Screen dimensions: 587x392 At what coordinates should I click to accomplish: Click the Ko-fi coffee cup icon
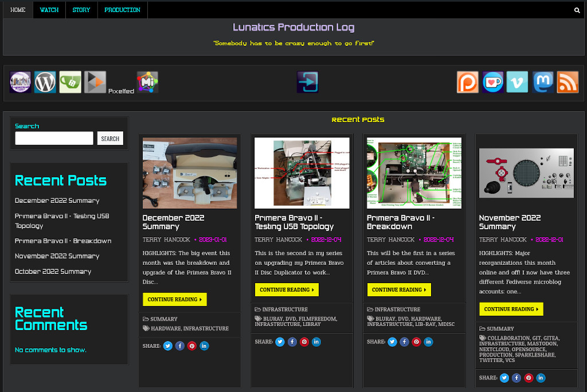(492, 83)
